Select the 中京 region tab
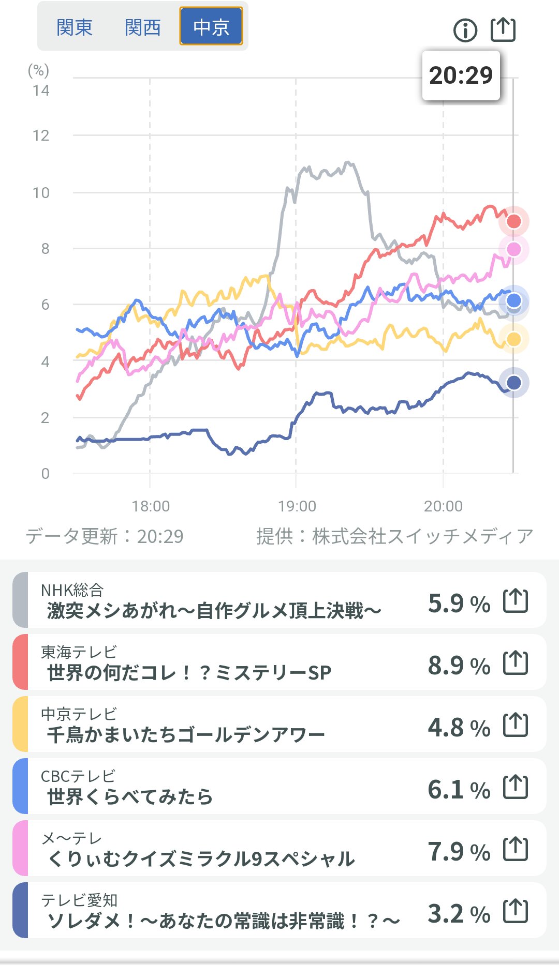Viewport: 559px width, 980px height. (211, 26)
